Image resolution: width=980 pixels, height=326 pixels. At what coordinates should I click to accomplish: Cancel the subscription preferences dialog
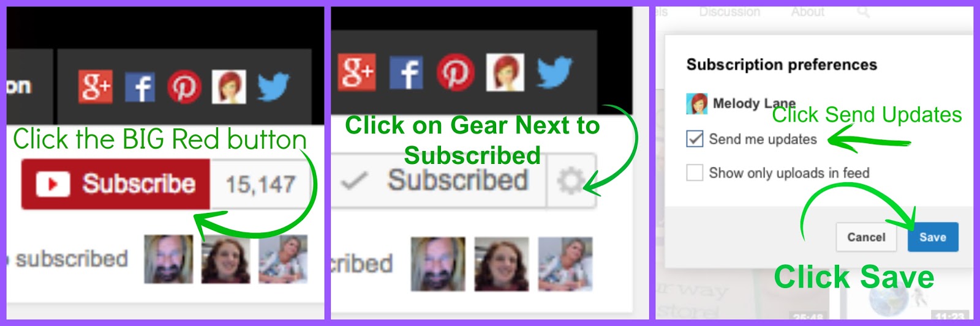[866, 237]
